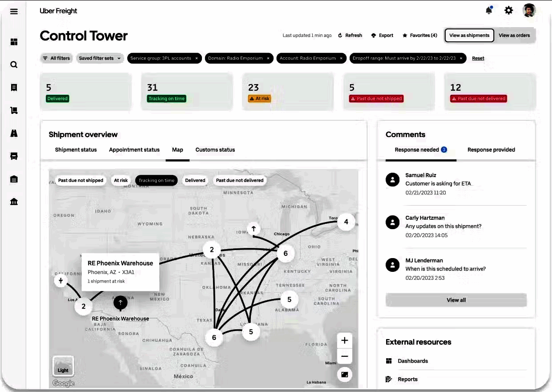Click comment 'When is this scheduled to arrive?'
The height and width of the screenshot is (392, 552).
click(446, 269)
